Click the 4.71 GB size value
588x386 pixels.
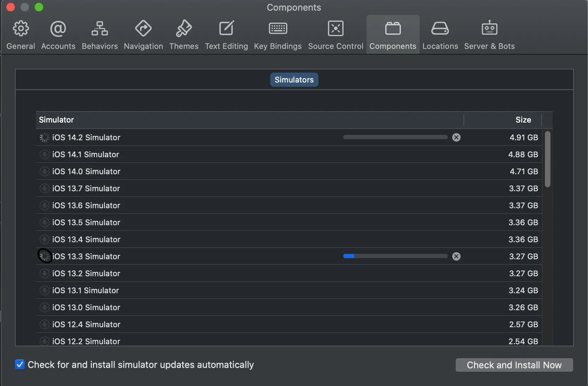[x=524, y=171]
